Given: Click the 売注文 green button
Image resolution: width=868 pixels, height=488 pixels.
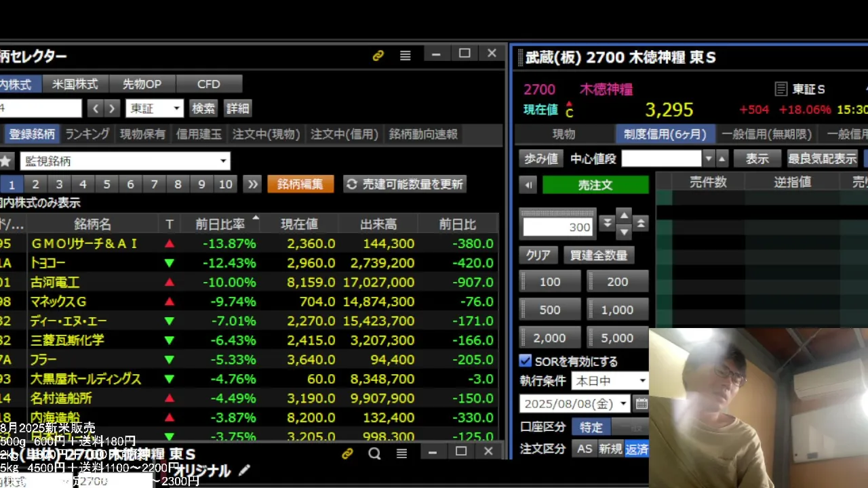Looking at the screenshot, I should point(595,185).
